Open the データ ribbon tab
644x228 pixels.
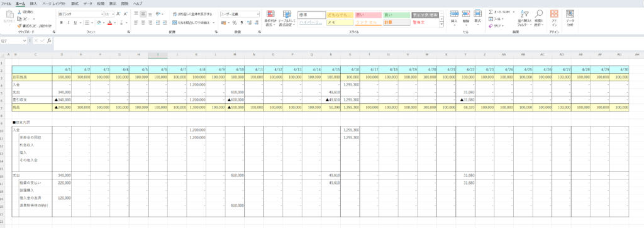point(88,3)
